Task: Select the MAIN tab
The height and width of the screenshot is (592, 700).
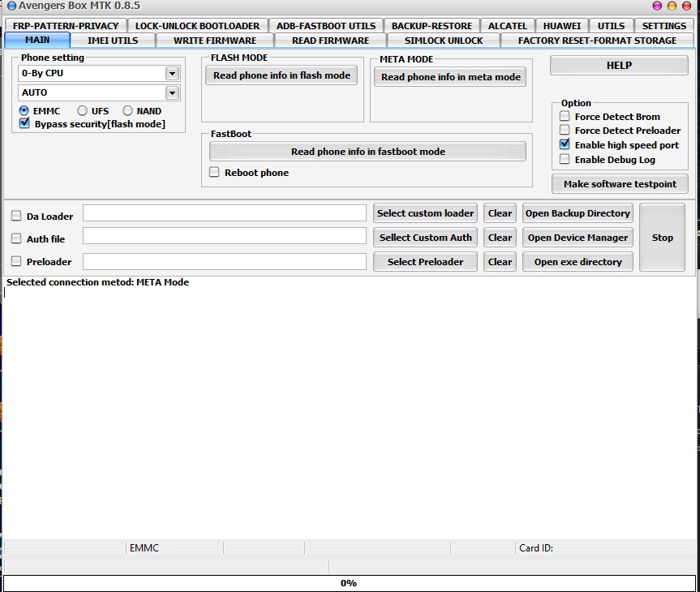Action: coord(37,40)
